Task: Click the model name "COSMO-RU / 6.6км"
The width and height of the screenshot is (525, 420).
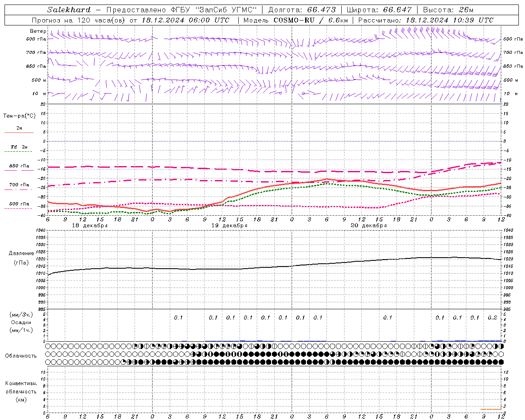Action: (x=310, y=20)
